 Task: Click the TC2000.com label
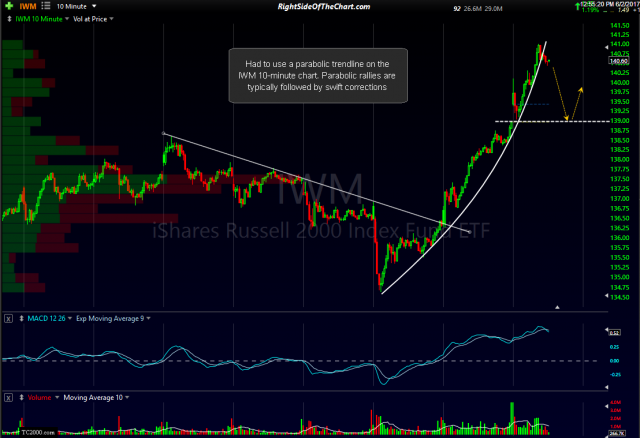pos(38,432)
